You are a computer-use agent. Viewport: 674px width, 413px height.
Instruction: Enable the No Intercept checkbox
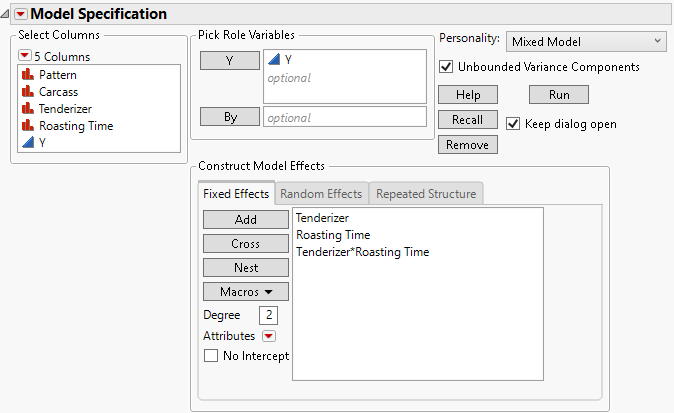[211, 355]
